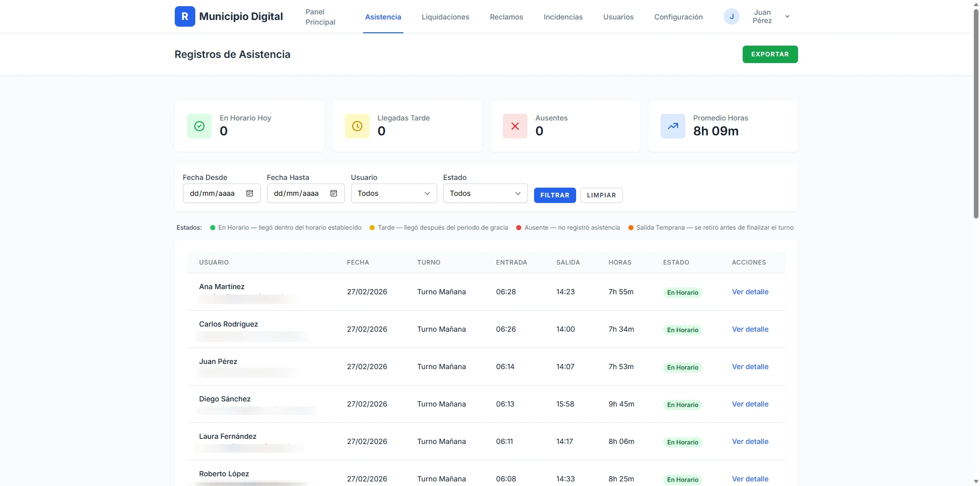Open Ver detalle for Ana Martínez
The width and height of the screenshot is (980, 486).
[750, 292]
